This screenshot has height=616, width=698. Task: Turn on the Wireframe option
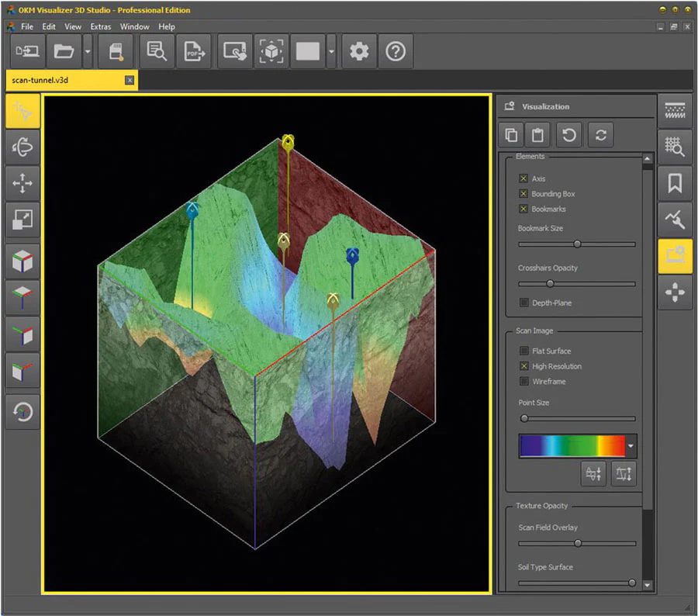coord(524,382)
